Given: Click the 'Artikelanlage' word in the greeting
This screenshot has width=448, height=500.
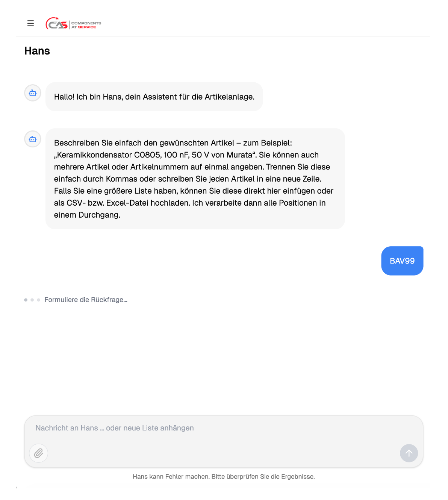Looking at the screenshot, I should pyautogui.click(x=229, y=97).
